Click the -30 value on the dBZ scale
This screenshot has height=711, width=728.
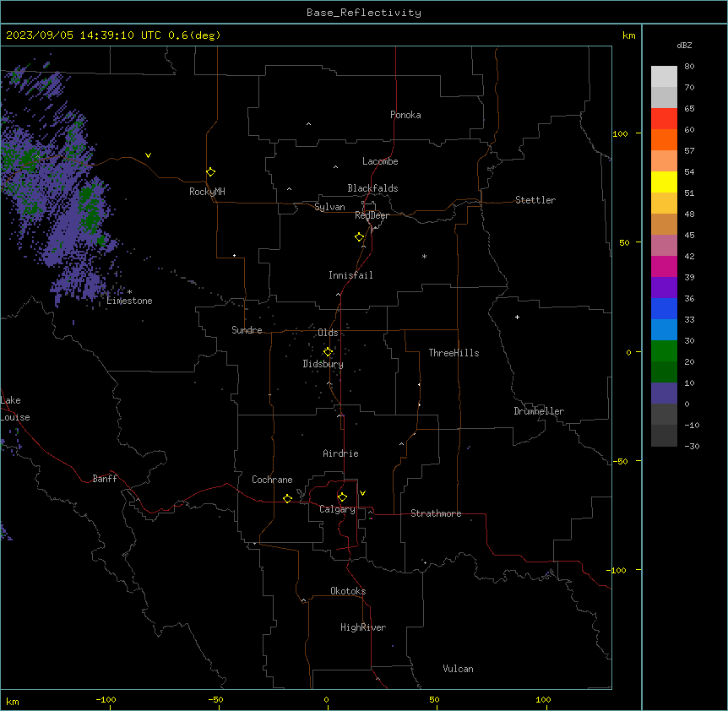692,446
